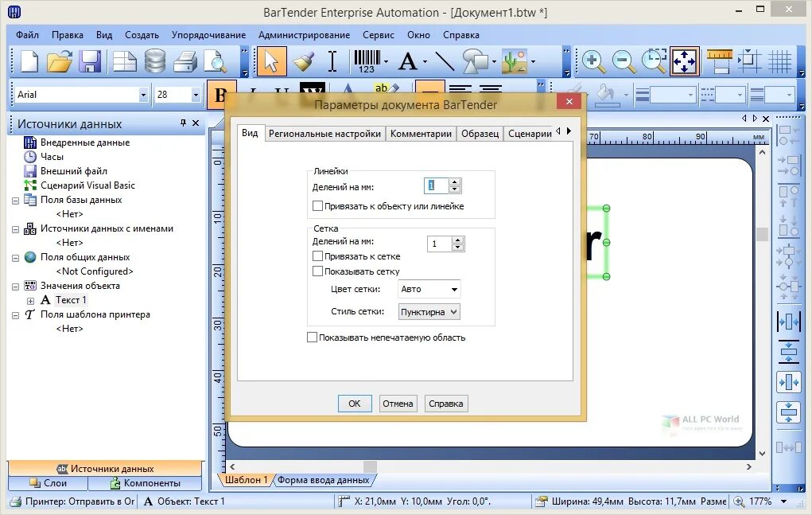Open the Компоненты panel tab
The width and height of the screenshot is (812, 515).
[x=145, y=483]
